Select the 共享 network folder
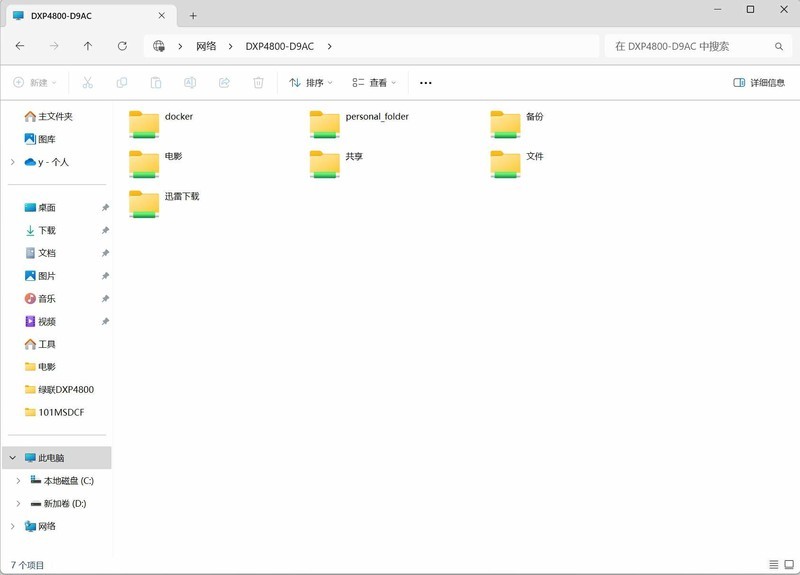Screen dimensions: 800x575 [337, 164]
